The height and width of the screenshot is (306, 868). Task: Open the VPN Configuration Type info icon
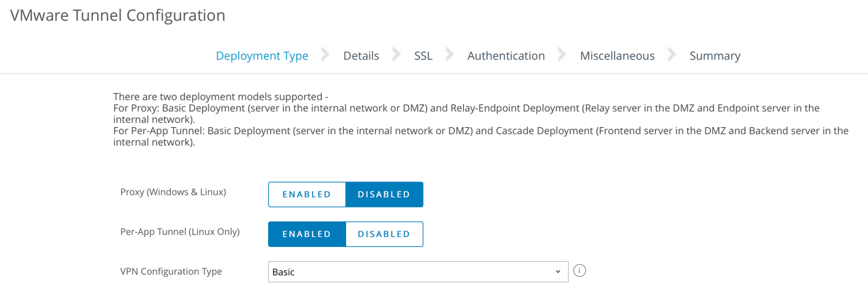579,271
